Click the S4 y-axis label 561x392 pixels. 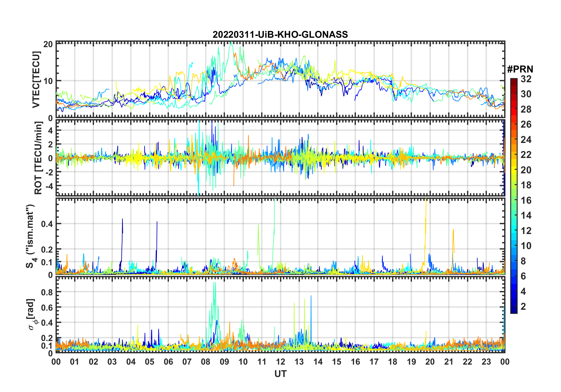tap(30, 236)
